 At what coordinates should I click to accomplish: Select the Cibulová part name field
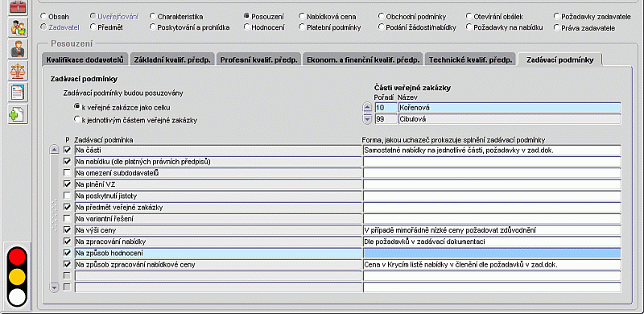(x=510, y=119)
